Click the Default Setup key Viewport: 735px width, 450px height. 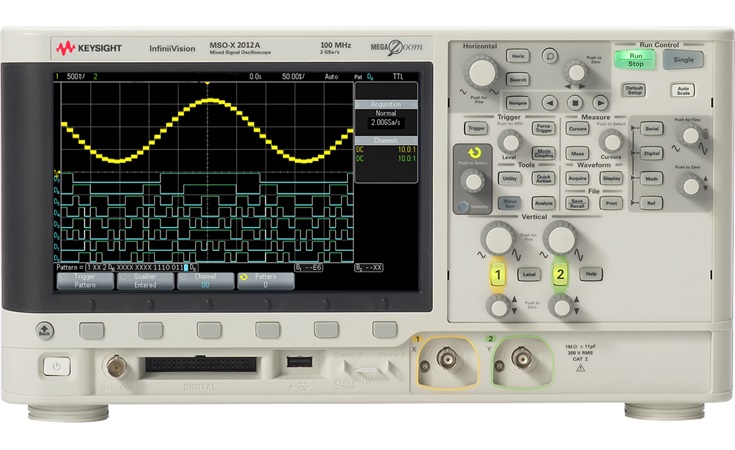click(x=634, y=90)
